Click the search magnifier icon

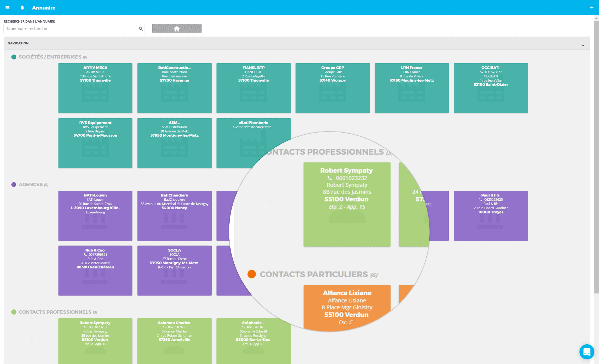[141, 29]
